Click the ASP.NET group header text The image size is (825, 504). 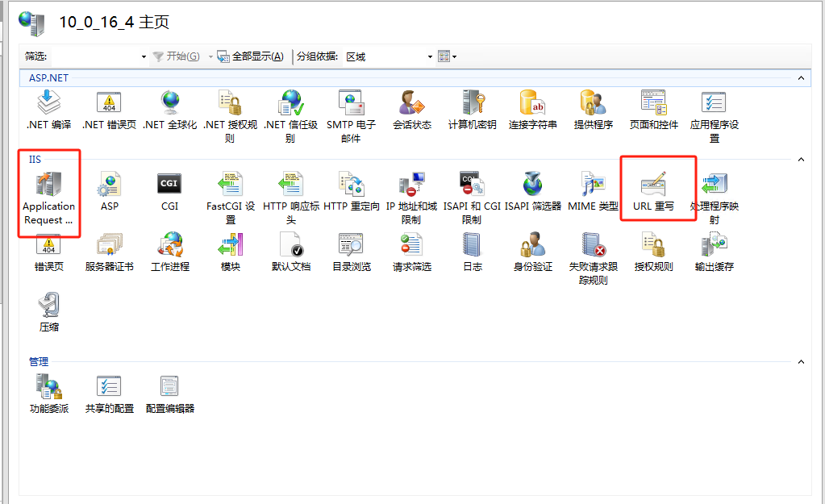click(x=48, y=78)
